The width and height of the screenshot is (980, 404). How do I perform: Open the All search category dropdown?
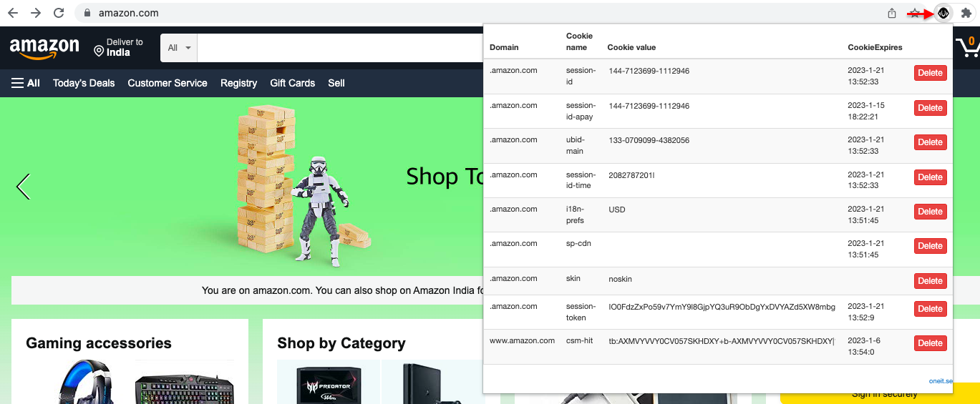click(x=179, y=48)
